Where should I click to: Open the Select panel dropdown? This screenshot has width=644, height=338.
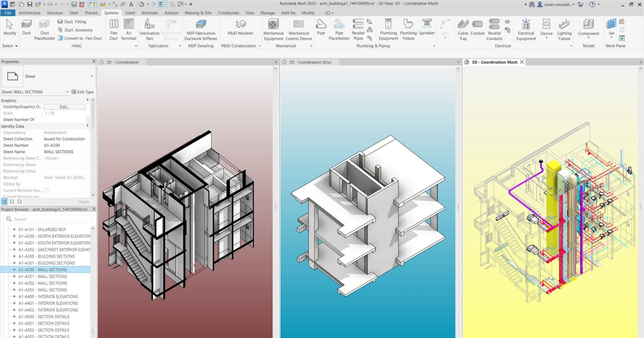click(9, 46)
